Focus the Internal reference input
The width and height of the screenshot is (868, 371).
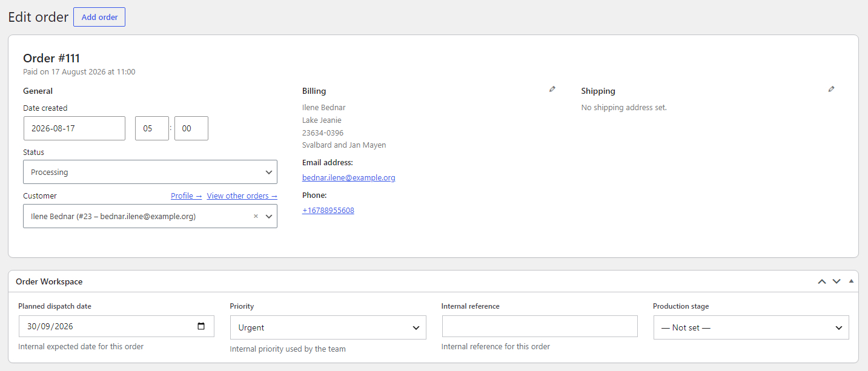coord(540,326)
